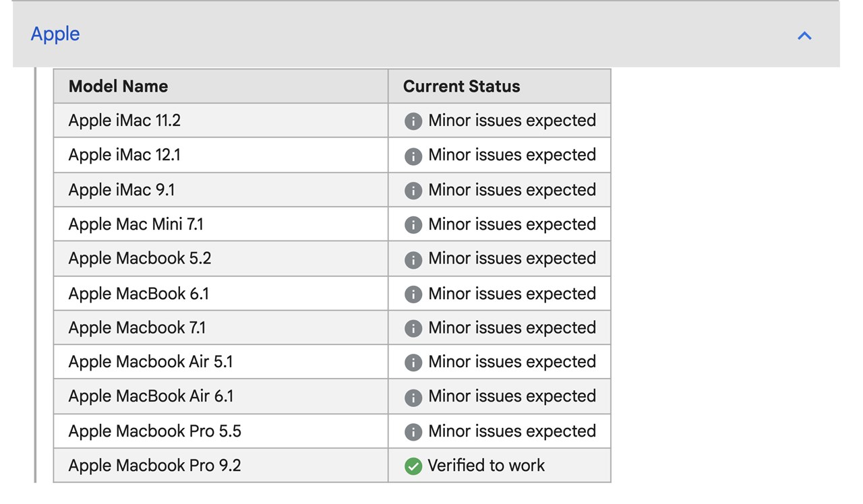This screenshot has width=863, height=504.
Task: Click info icon for Apple Macbook Pro 5.5
Action: [x=413, y=432]
